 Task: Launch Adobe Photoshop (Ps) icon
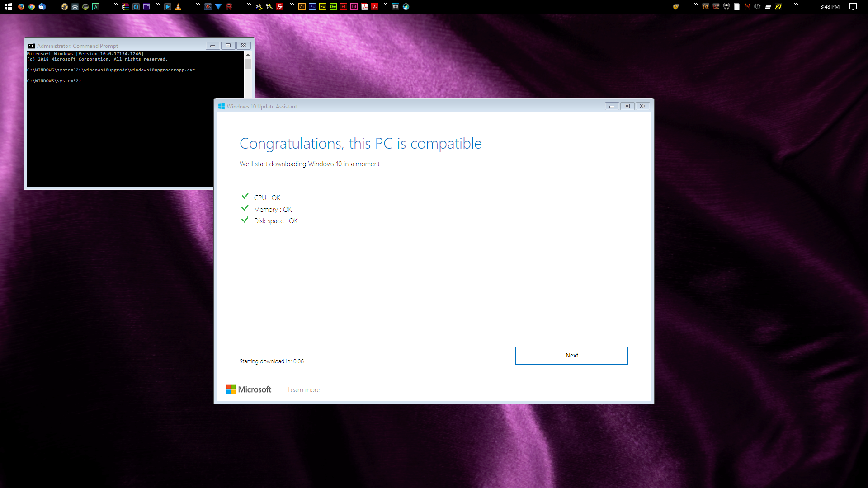[312, 7]
